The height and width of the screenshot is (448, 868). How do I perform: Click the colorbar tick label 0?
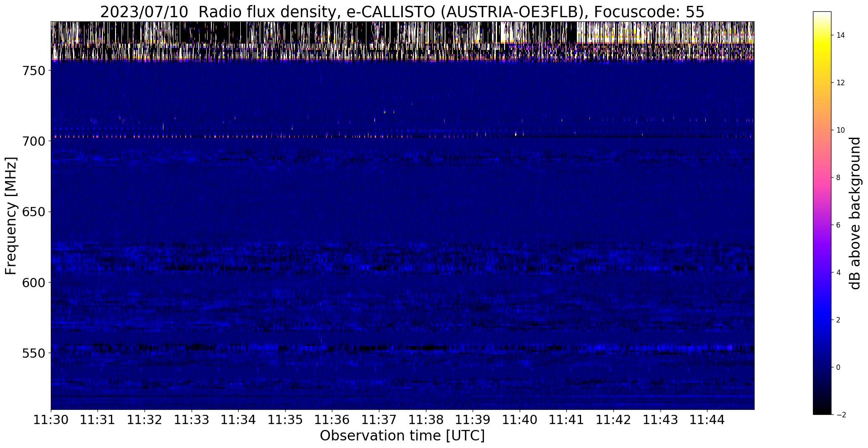click(839, 367)
